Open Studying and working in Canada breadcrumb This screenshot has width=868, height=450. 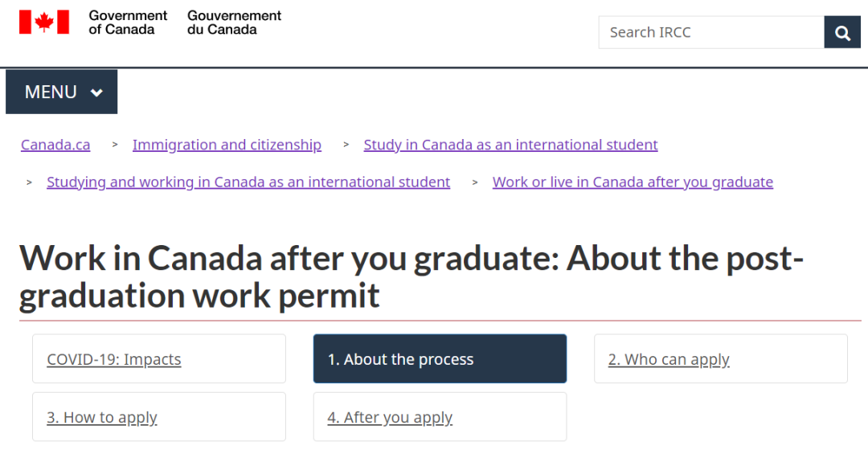click(248, 182)
